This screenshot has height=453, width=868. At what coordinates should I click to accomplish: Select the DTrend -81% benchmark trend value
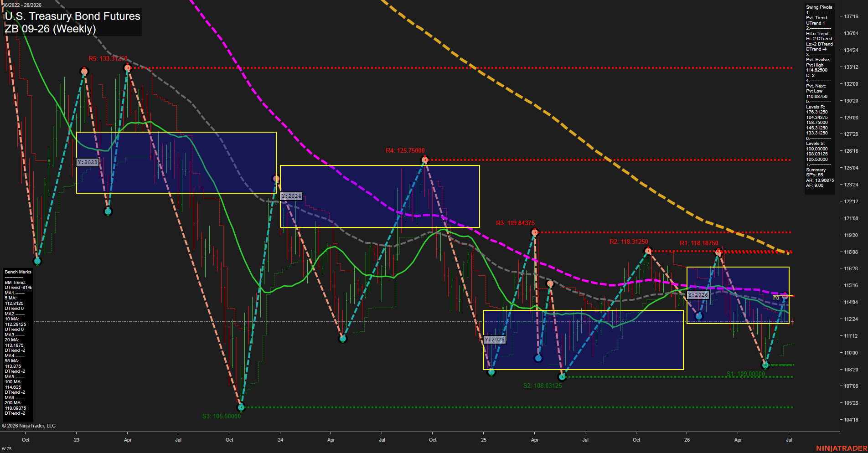click(x=18, y=288)
